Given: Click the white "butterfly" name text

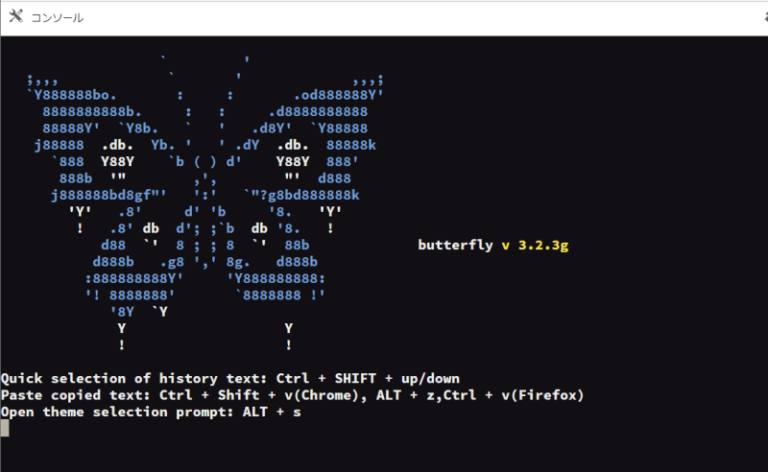Looking at the screenshot, I should [x=456, y=244].
